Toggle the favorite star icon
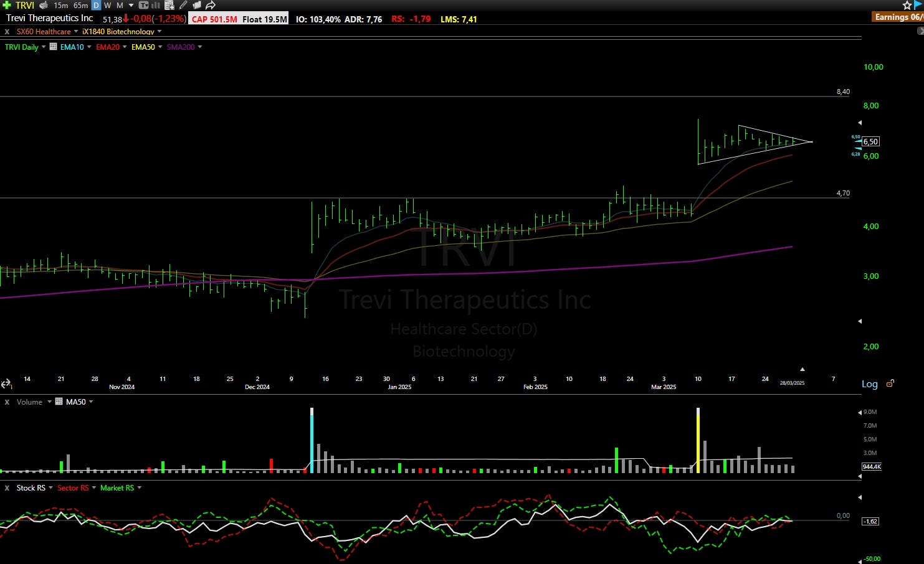 pyautogui.click(x=907, y=5)
